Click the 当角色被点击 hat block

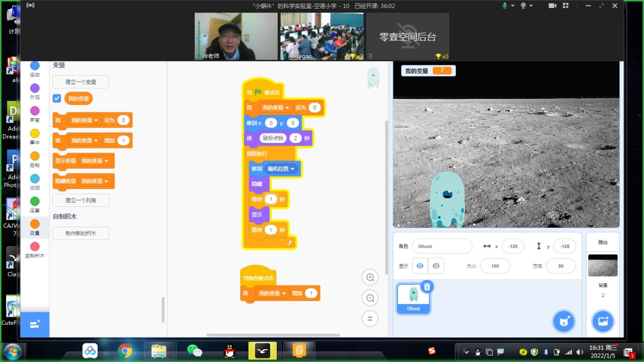[259, 276]
